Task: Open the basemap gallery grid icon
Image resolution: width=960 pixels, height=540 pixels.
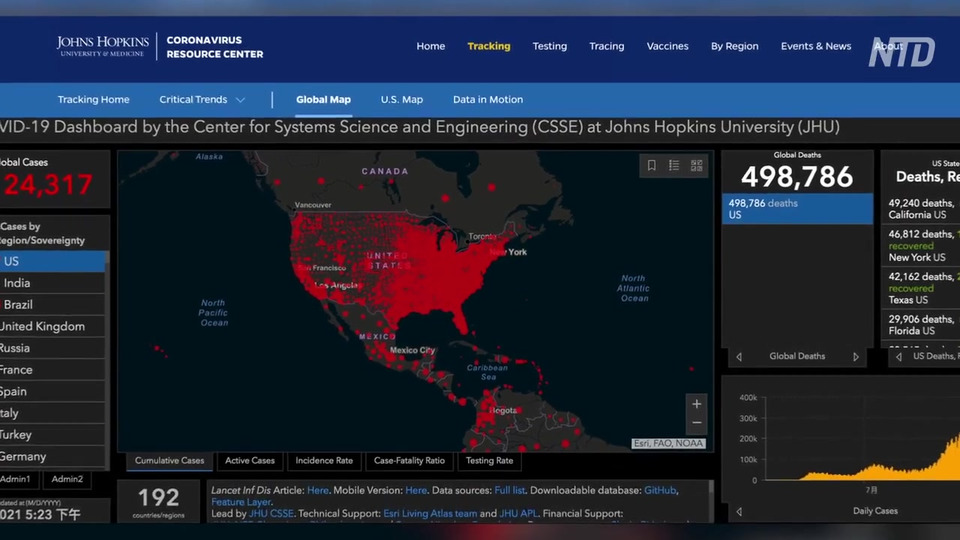Action: point(697,165)
